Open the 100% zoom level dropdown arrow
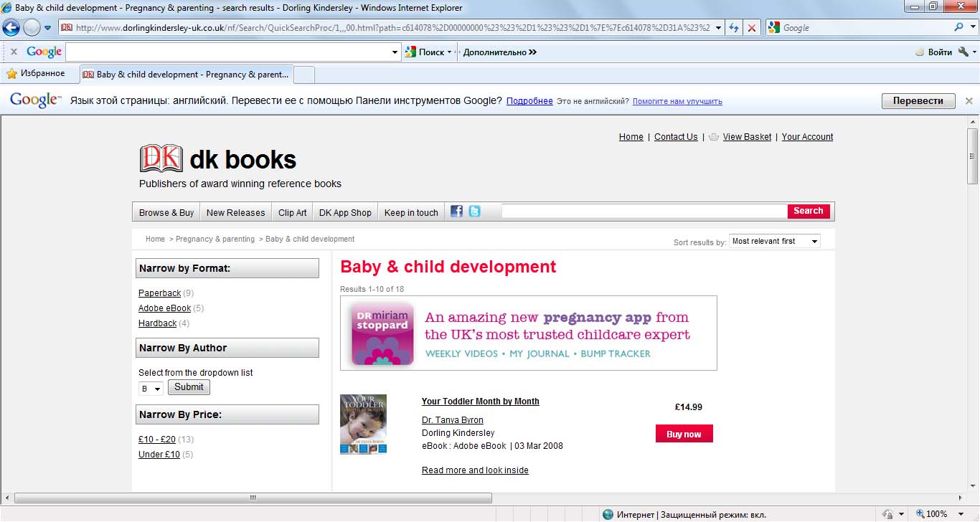This screenshot has height=522, width=980. coord(962,514)
